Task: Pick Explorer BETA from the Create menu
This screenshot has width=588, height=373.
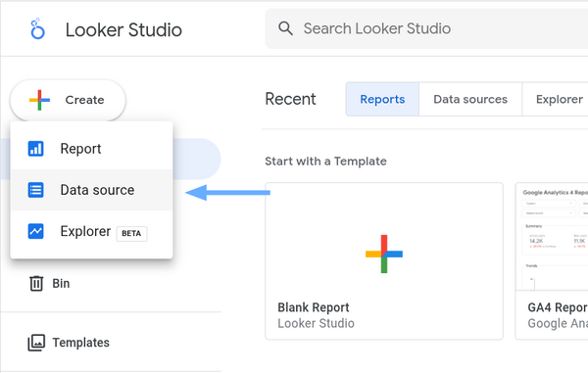Action: tap(91, 231)
